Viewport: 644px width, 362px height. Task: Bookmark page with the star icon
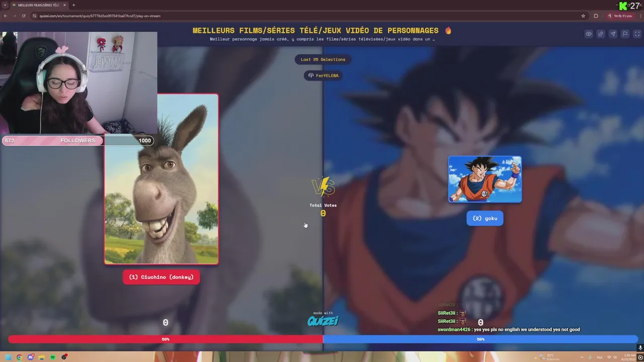click(583, 16)
